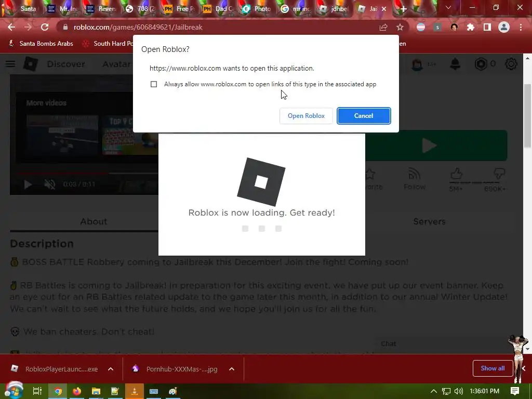Open VLC media player from taskbar
Screen dimensions: 532x399
point(135,391)
